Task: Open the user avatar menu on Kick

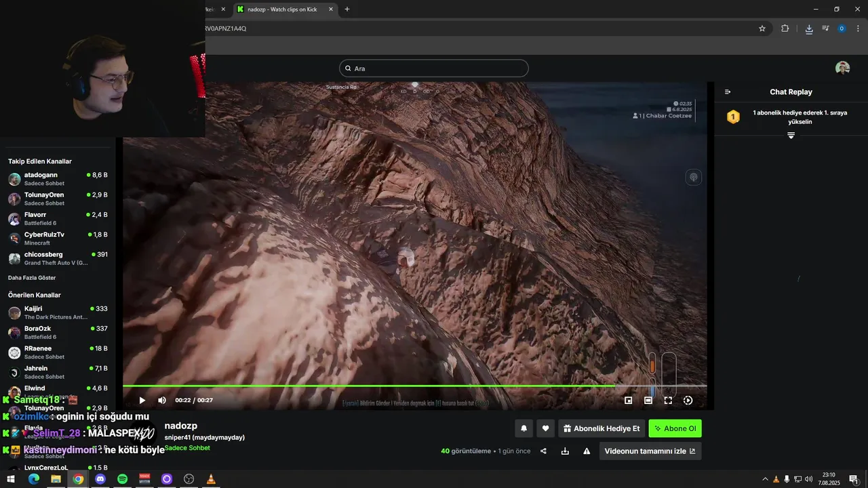Action: pyautogui.click(x=843, y=68)
